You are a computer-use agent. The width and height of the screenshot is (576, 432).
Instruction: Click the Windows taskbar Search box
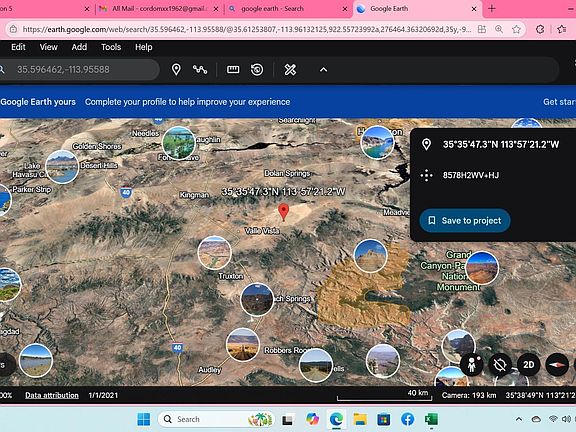[217, 419]
